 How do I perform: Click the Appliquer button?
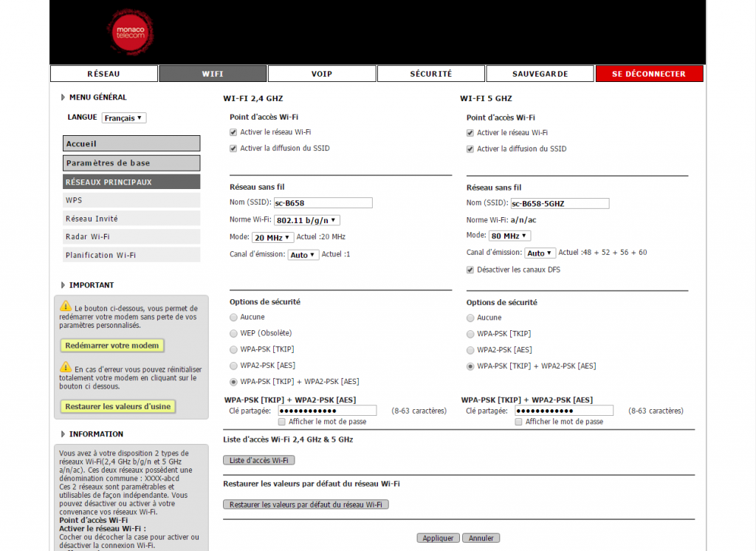click(x=438, y=538)
